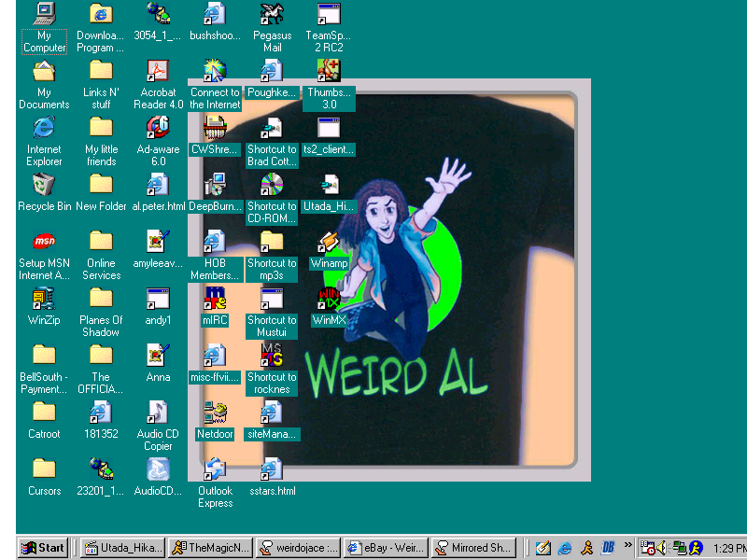The width and height of the screenshot is (747, 560).
Task: Click the amyleeav file icon
Action: (158, 242)
